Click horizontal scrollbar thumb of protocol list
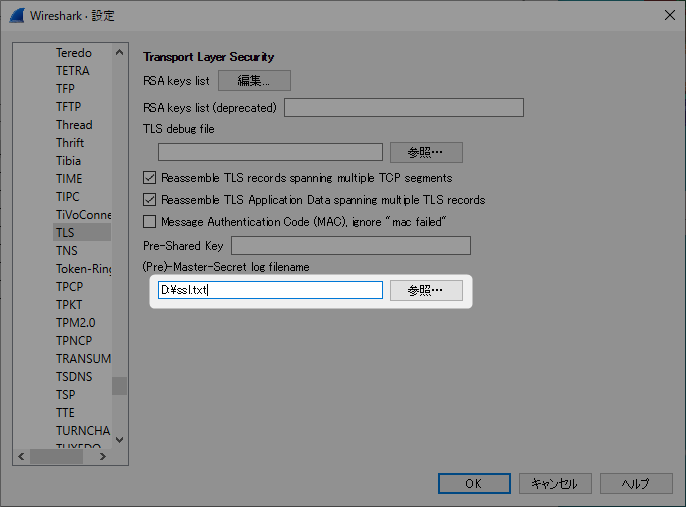 tap(56, 457)
